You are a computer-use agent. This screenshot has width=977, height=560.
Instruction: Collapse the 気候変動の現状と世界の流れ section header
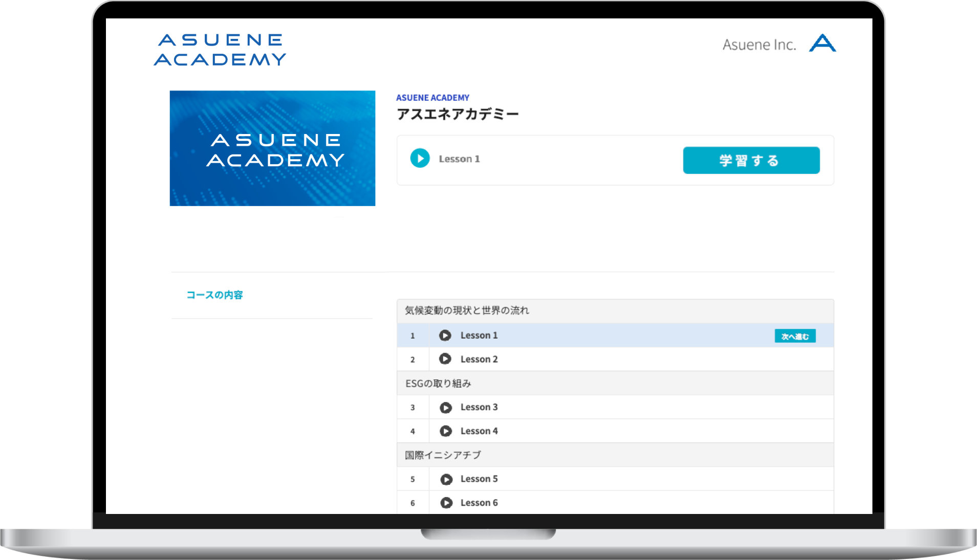point(467,310)
